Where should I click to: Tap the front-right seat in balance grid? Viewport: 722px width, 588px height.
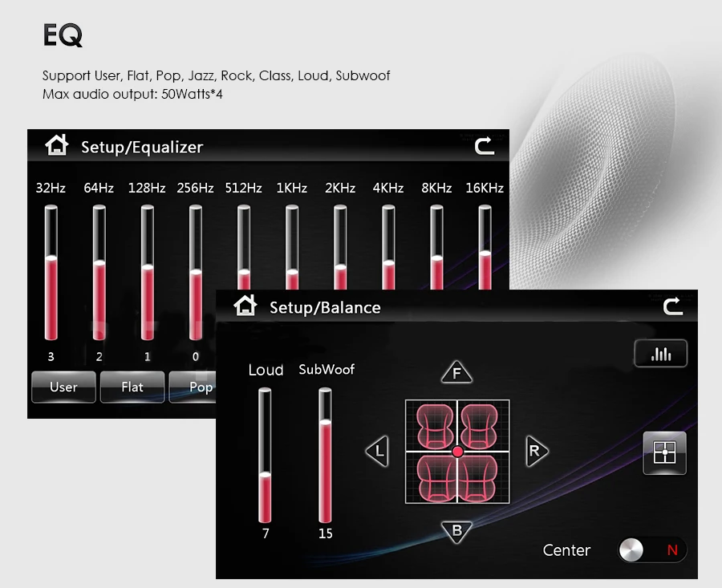pyautogui.click(x=480, y=427)
